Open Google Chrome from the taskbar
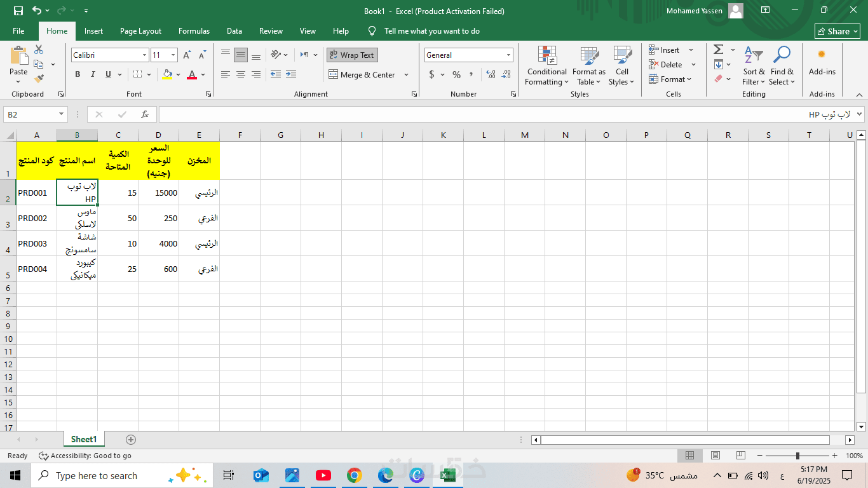 point(355,475)
